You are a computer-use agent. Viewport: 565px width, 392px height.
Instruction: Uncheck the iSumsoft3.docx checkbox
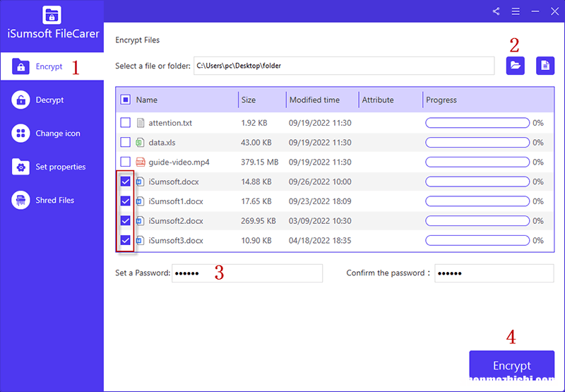pos(126,240)
